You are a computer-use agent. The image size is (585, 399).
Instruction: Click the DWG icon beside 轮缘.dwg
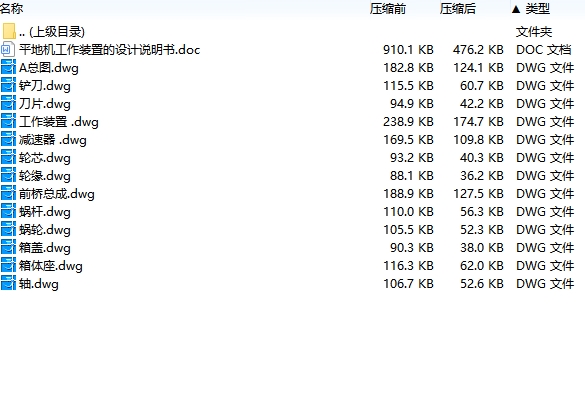[8, 175]
